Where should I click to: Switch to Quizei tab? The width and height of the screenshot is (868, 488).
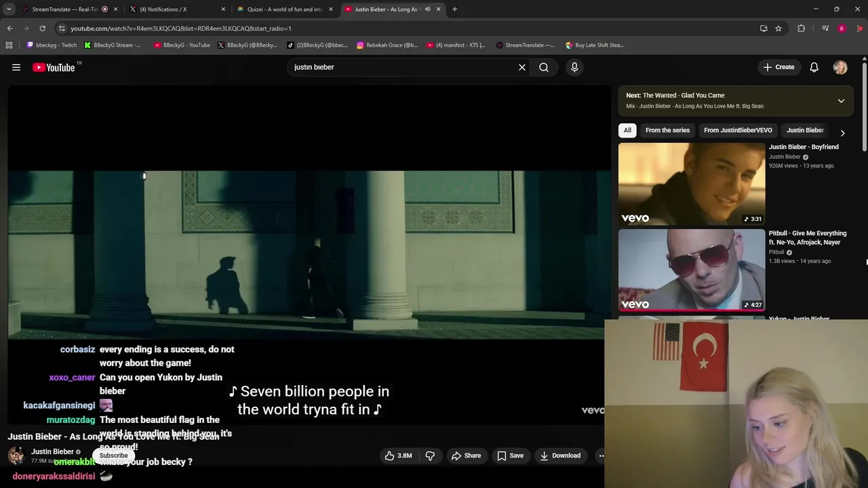(283, 9)
